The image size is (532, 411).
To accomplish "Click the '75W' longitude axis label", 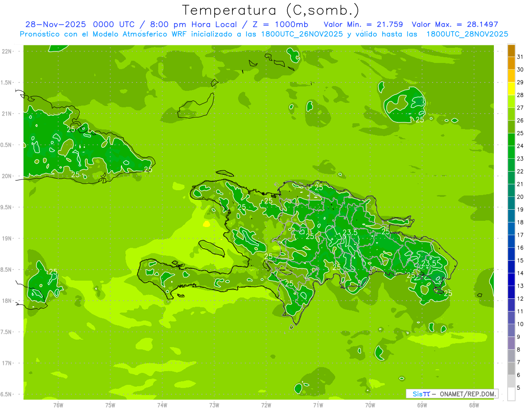I will [x=110, y=405].
